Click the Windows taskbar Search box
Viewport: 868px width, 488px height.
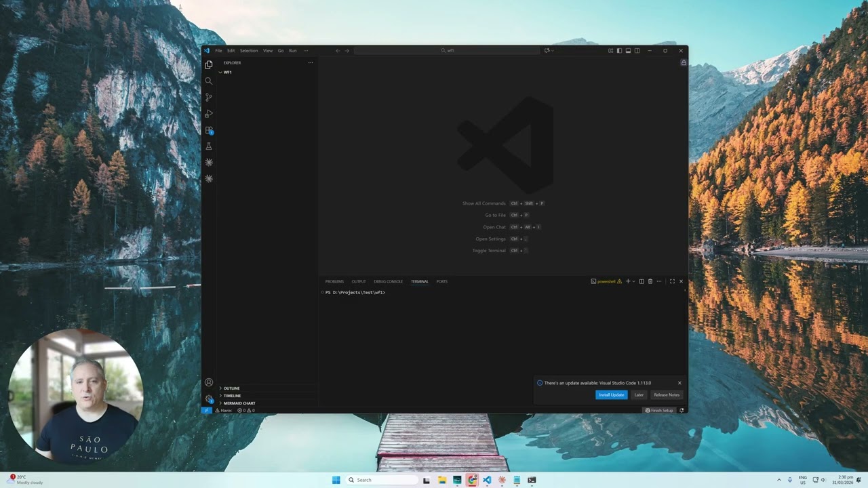click(x=381, y=480)
